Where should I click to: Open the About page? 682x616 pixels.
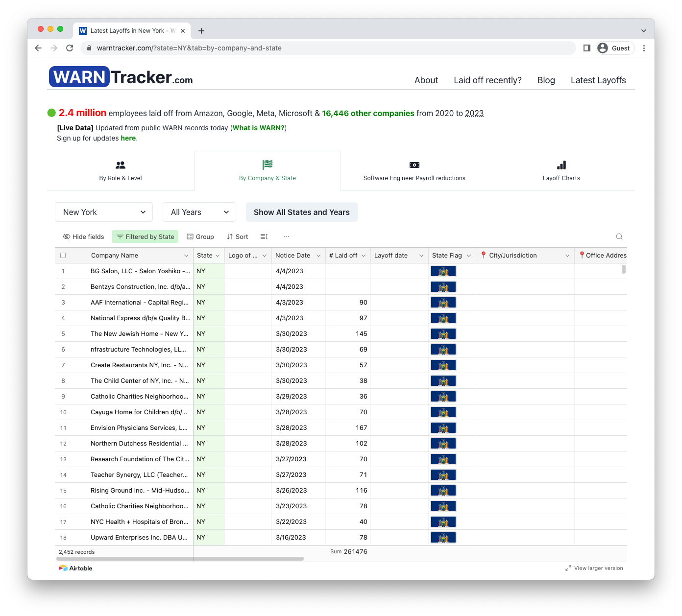pyautogui.click(x=426, y=80)
